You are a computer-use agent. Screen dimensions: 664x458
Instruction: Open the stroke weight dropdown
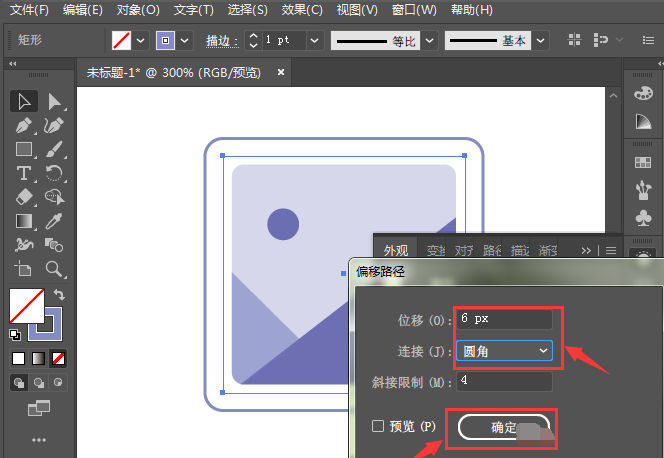[x=315, y=41]
